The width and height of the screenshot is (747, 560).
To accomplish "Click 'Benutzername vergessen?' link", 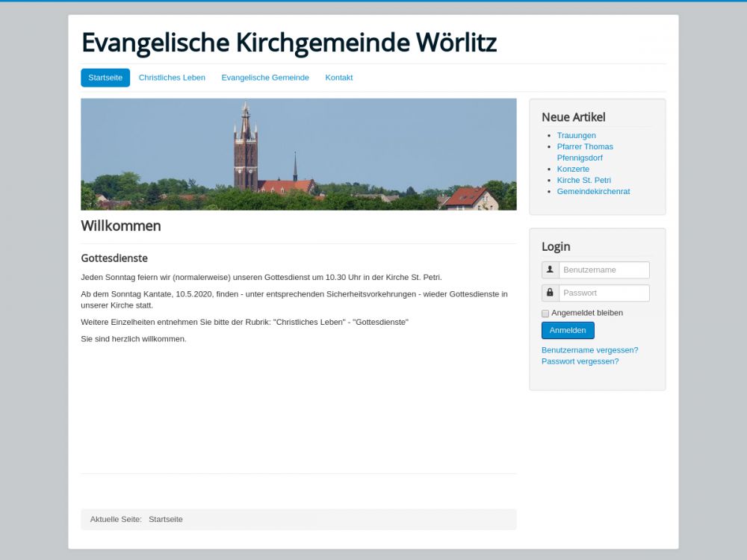I will pyautogui.click(x=589, y=350).
